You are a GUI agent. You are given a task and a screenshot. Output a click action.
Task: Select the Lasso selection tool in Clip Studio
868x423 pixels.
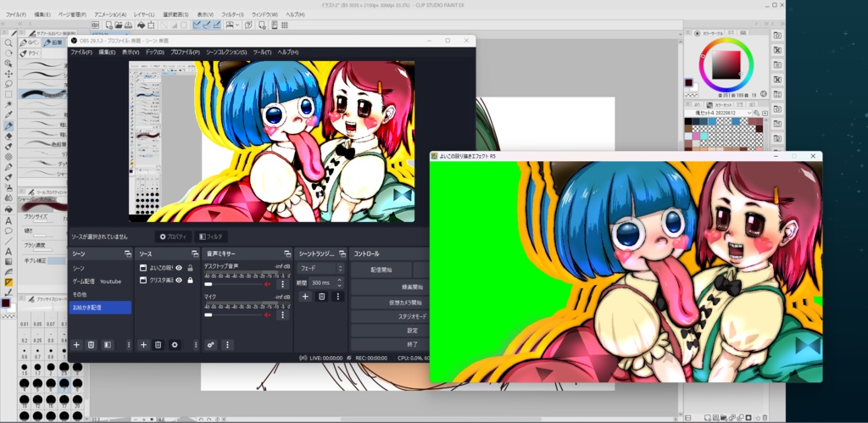click(x=8, y=84)
